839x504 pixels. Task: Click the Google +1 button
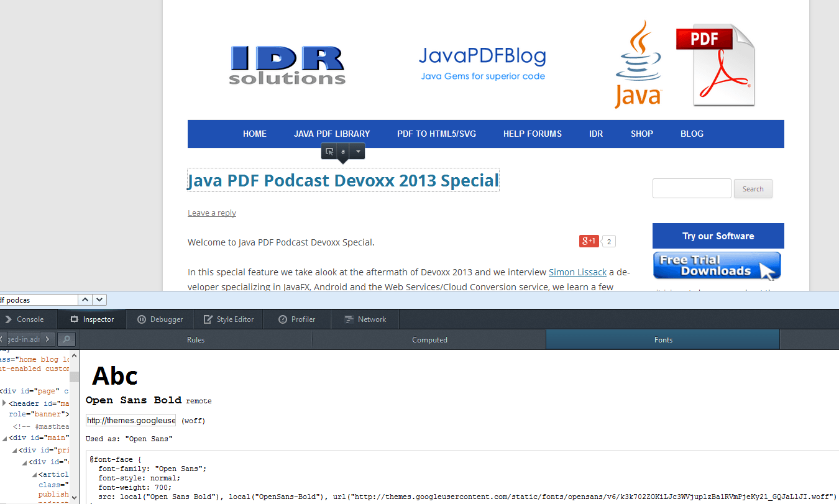pos(589,241)
